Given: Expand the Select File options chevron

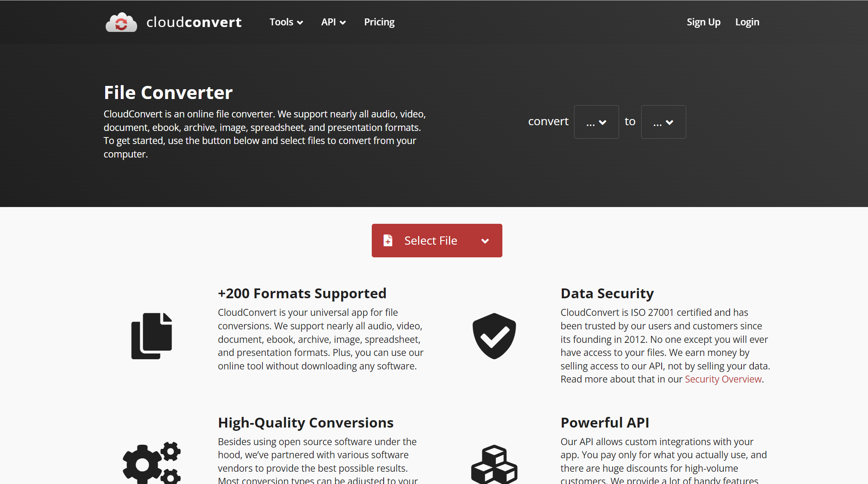Looking at the screenshot, I should [x=485, y=241].
